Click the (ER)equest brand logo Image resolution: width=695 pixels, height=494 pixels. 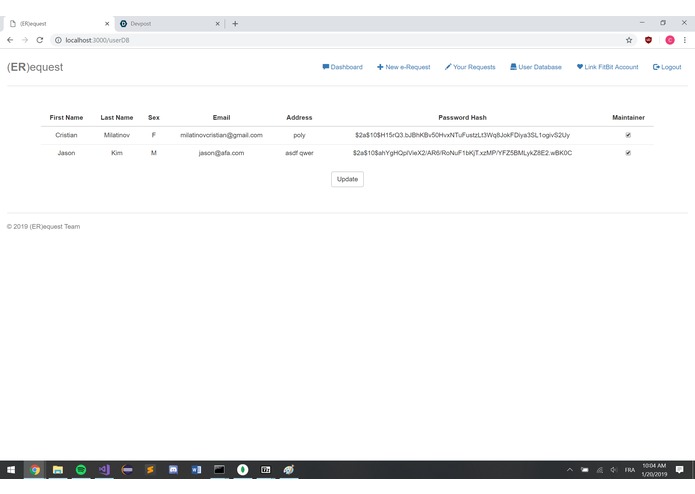click(35, 67)
